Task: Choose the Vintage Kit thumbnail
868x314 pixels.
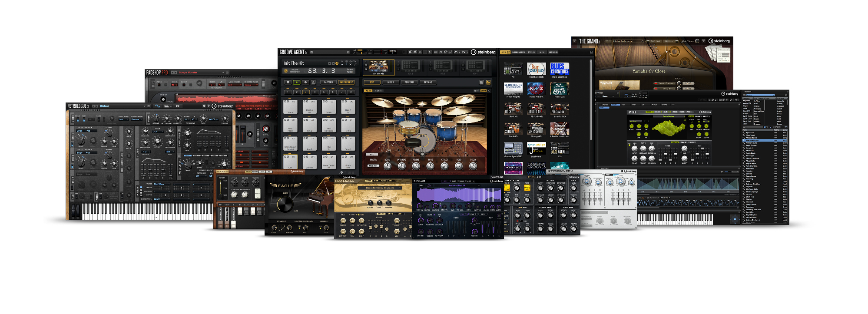Action: tap(537, 129)
